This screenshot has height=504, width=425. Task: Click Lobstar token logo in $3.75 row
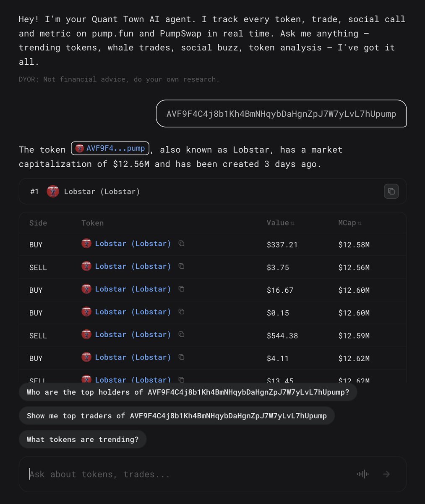(x=86, y=266)
